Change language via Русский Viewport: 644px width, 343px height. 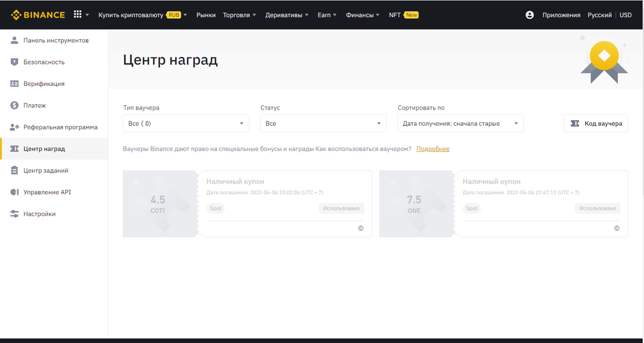pyautogui.click(x=599, y=15)
